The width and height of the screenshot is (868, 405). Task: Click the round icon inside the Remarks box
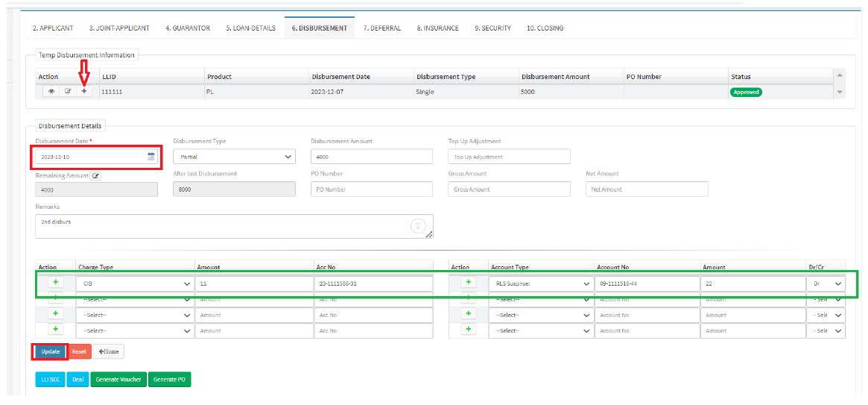419,225
